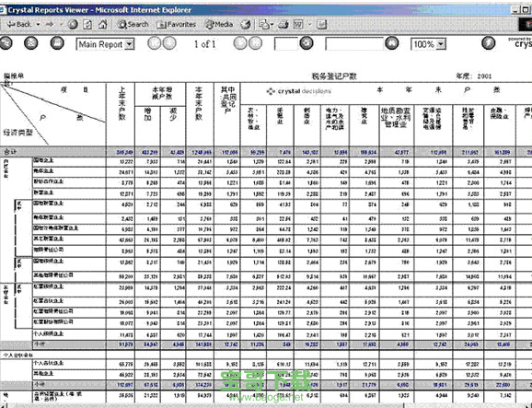Image resolution: width=532 pixels, height=408 pixels.
Task: Click the search text binoculars button
Action: [x=392, y=43]
